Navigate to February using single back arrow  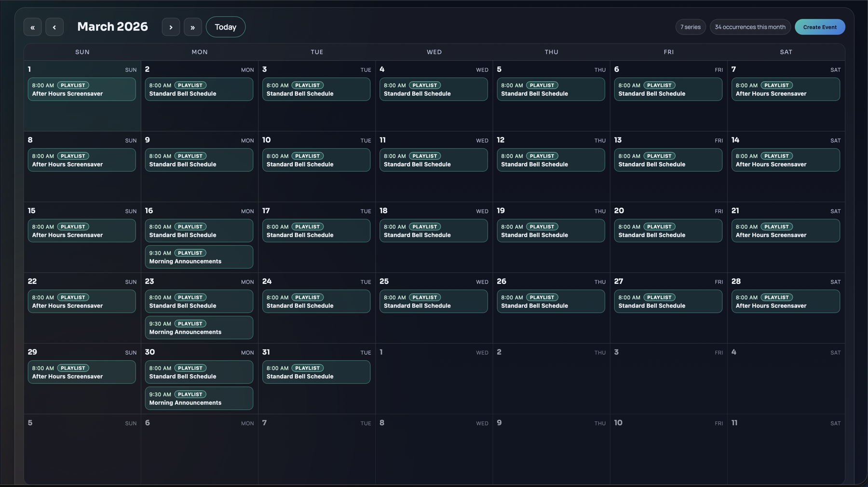pyautogui.click(x=54, y=27)
